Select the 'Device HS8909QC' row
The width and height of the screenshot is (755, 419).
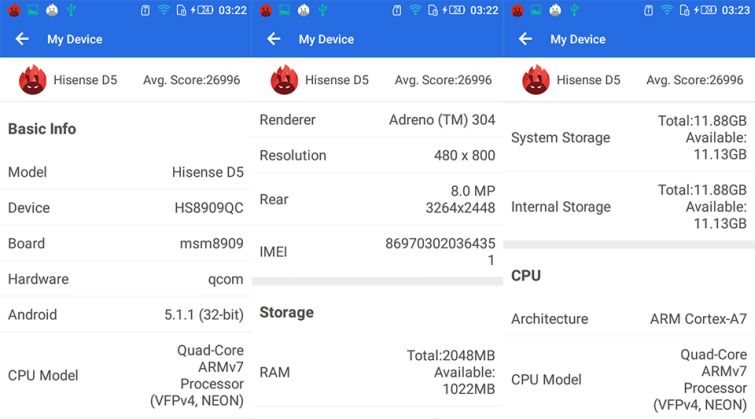126,208
